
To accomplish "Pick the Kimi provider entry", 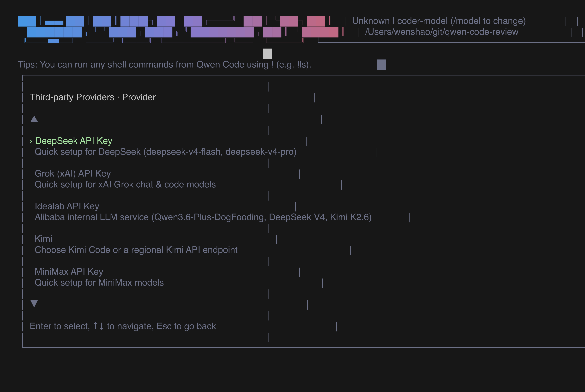I will (x=43, y=239).
